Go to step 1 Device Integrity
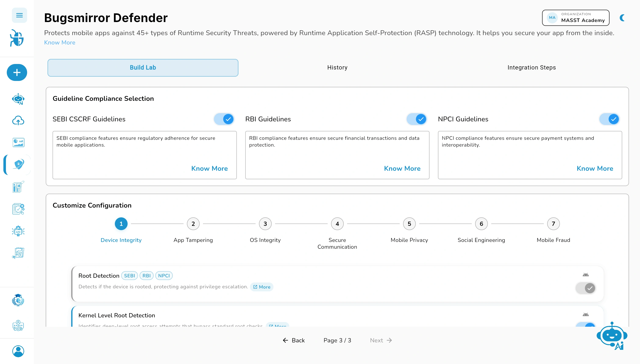 point(121,224)
